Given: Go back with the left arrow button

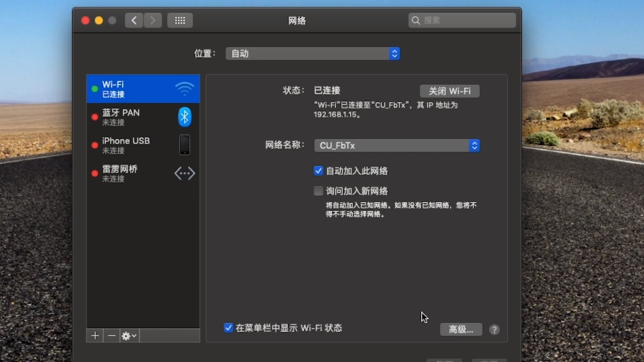Looking at the screenshot, I should (134, 20).
